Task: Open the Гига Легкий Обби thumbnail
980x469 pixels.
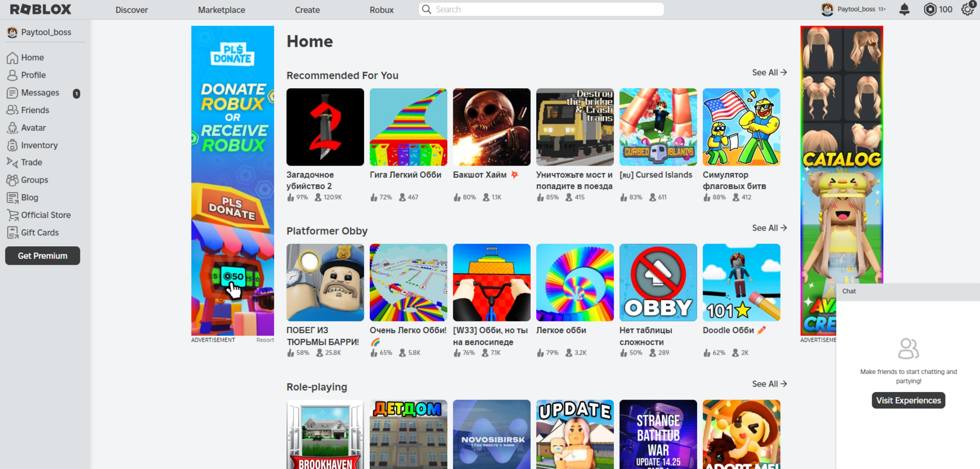Action: tap(408, 127)
